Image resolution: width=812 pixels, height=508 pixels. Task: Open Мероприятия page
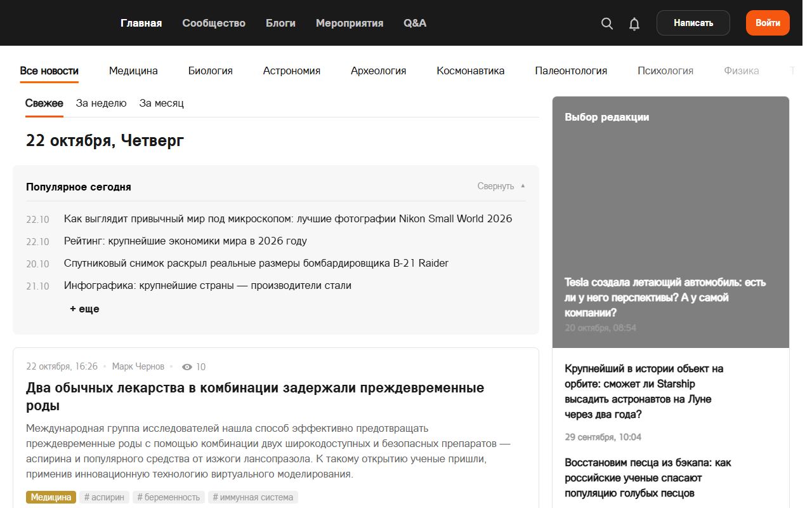coord(350,23)
